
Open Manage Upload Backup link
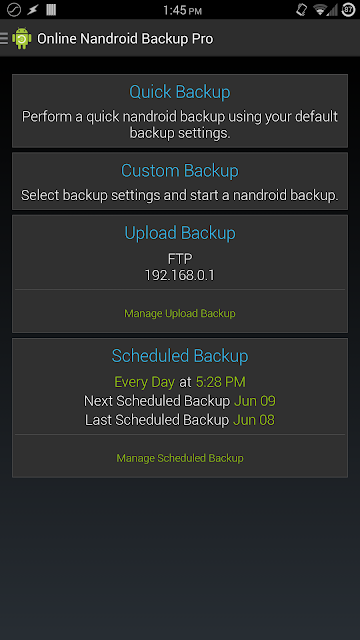(x=180, y=313)
